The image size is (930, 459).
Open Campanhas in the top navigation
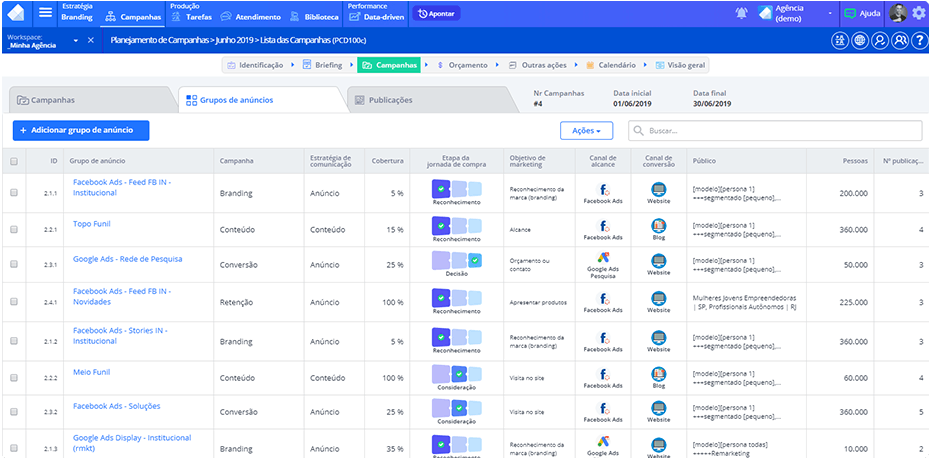pos(133,17)
